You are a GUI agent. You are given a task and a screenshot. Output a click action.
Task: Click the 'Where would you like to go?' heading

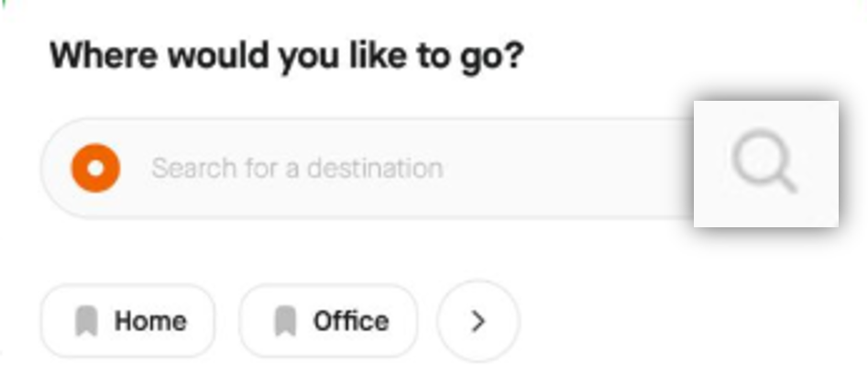click(287, 57)
